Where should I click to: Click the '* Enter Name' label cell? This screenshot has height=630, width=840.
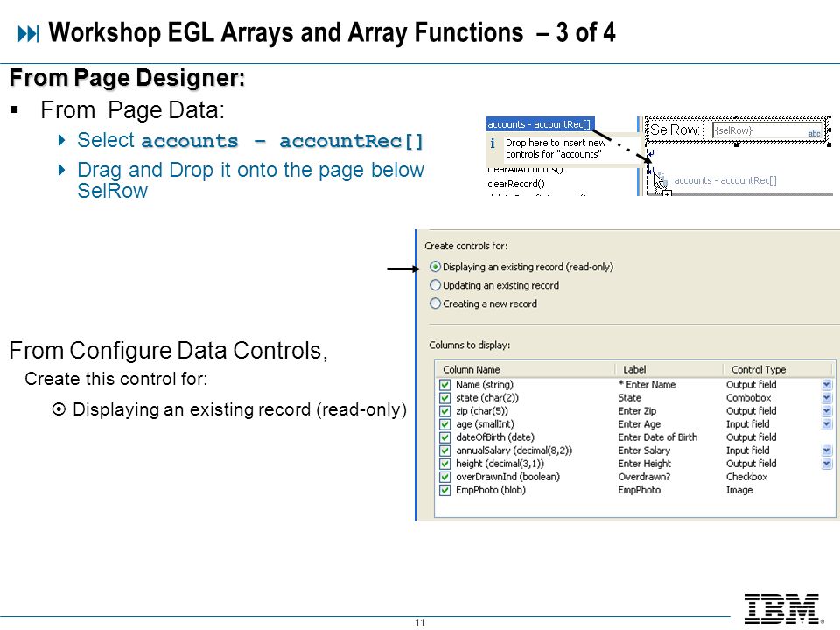(x=647, y=385)
